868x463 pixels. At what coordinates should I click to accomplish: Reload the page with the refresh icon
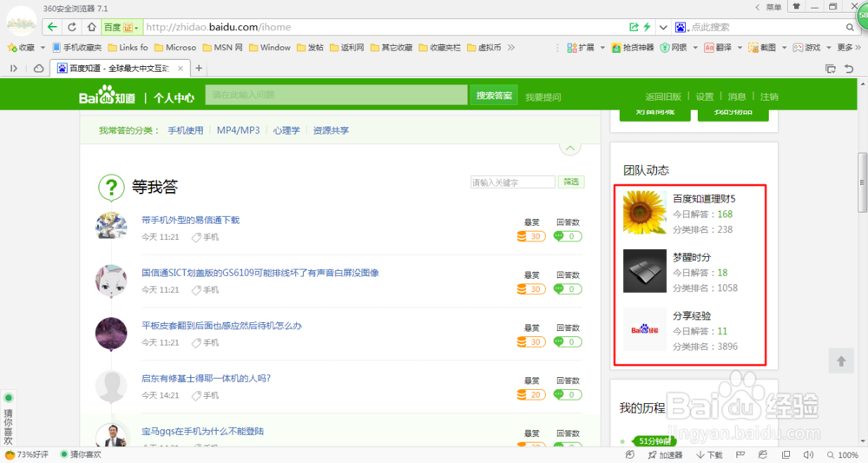pyautogui.click(x=72, y=27)
